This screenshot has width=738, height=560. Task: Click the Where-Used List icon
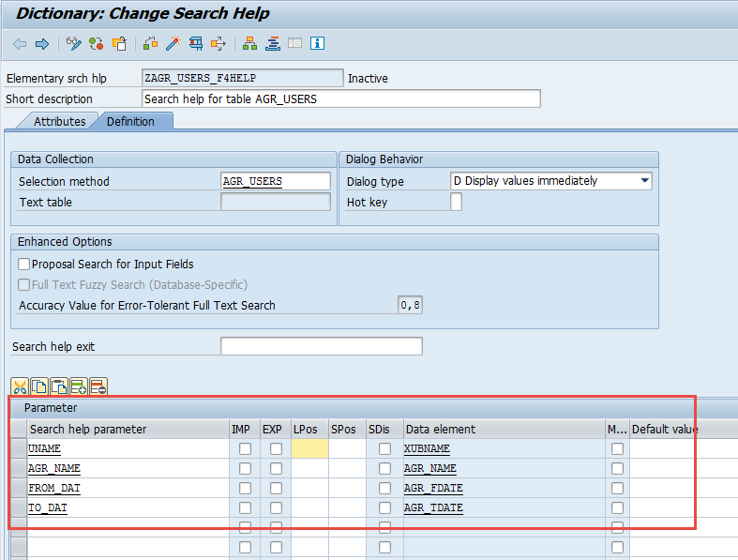pyautogui.click(x=218, y=44)
